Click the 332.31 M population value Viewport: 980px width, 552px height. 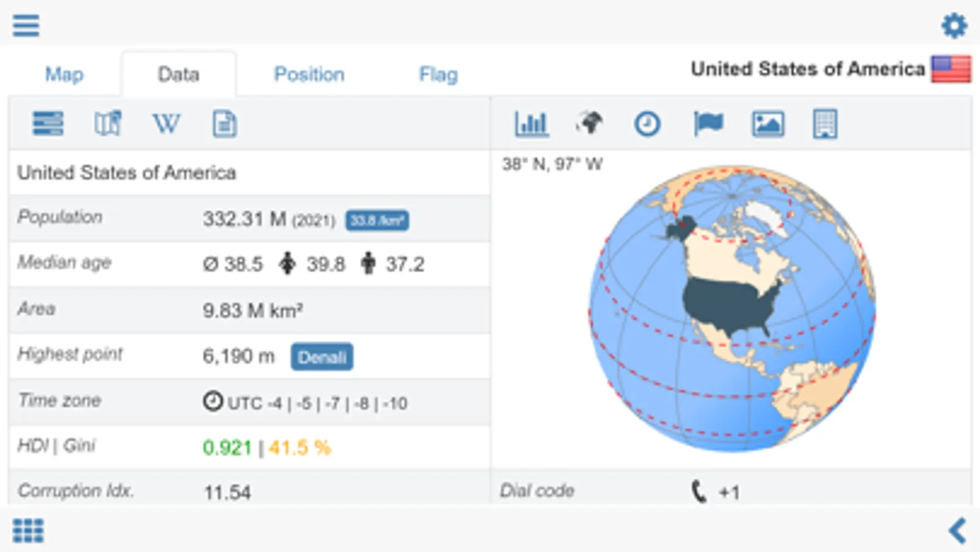coord(245,219)
